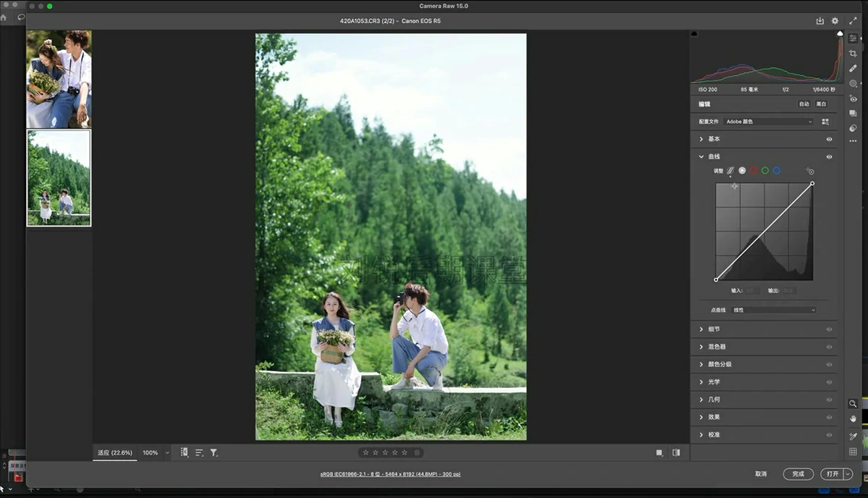Open the Masking tool
The image size is (868, 498).
click(x=854, y=84)
